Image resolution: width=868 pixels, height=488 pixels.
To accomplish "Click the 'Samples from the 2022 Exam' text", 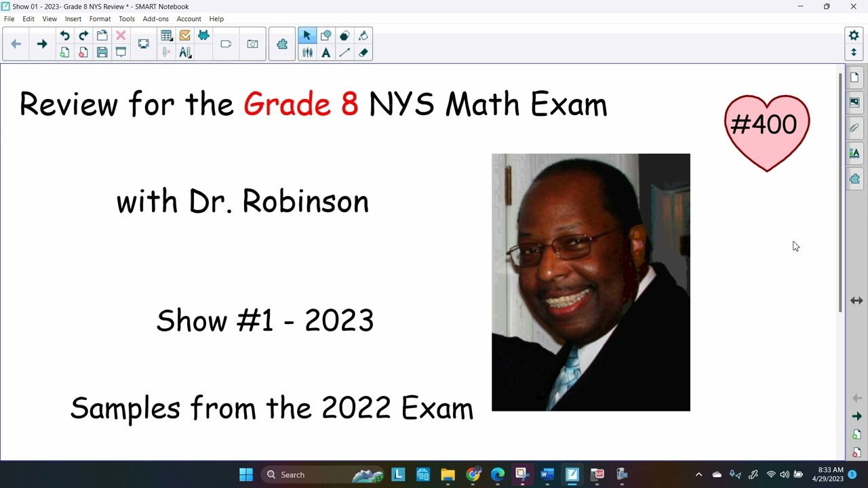I will pyautogui.click(x=272, y=408).
